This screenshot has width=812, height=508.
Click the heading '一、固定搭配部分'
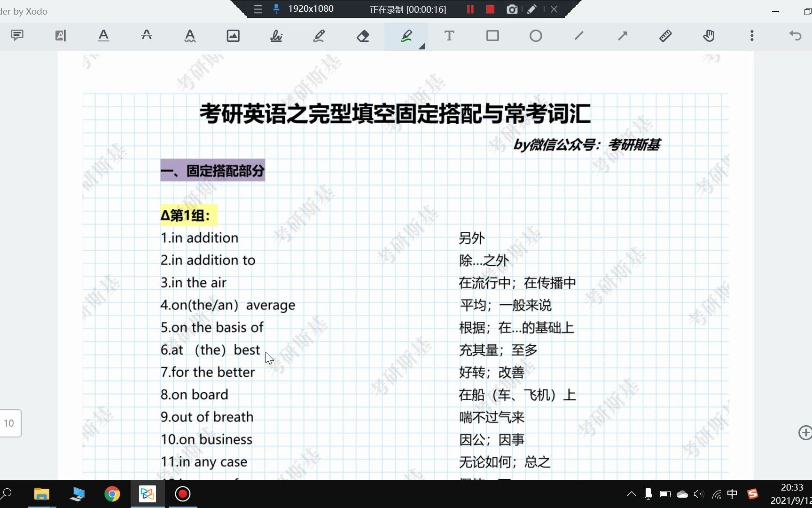[x=212, y=170]
